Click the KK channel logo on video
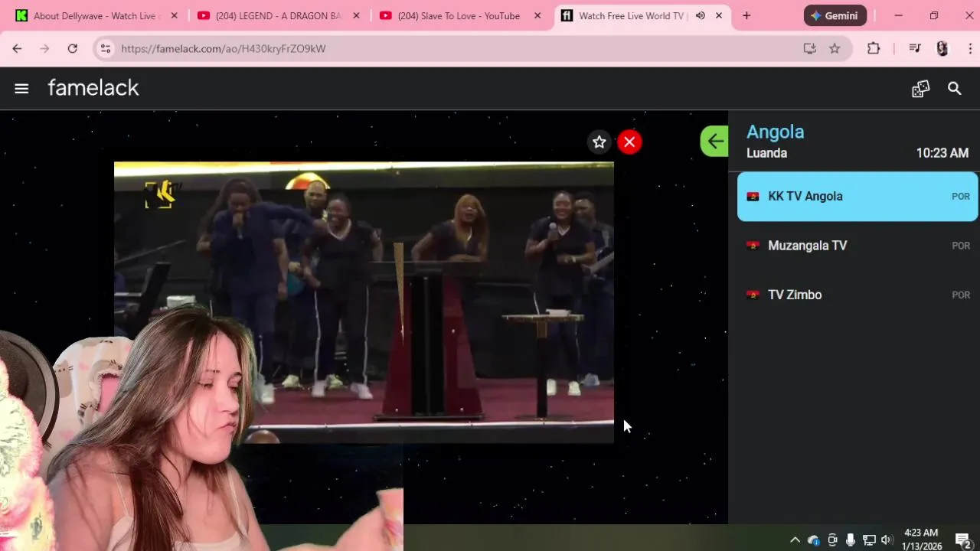980x551 pixels. click(161, 194)
